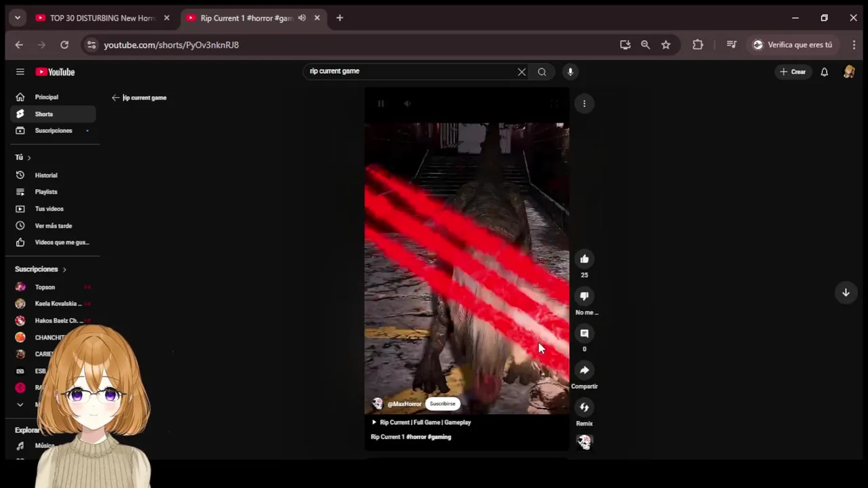Reload the page
This screenshot has width=868, height=488.
(64, 45)
